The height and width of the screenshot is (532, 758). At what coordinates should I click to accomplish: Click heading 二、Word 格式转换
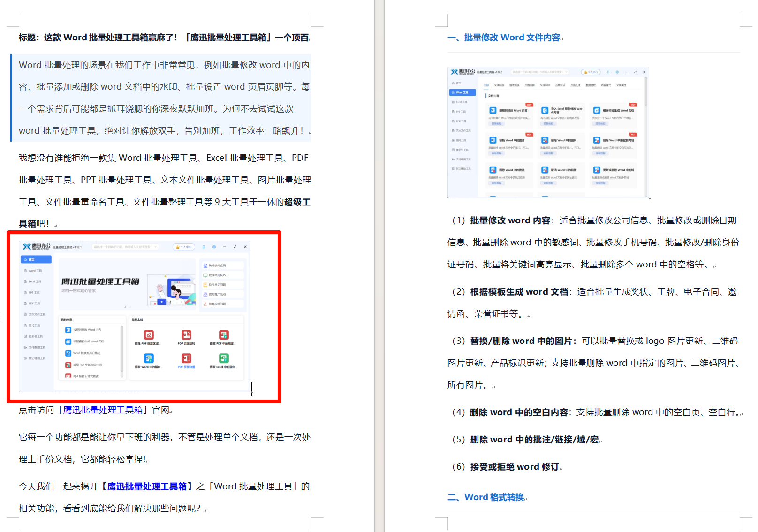coord(486,497)
